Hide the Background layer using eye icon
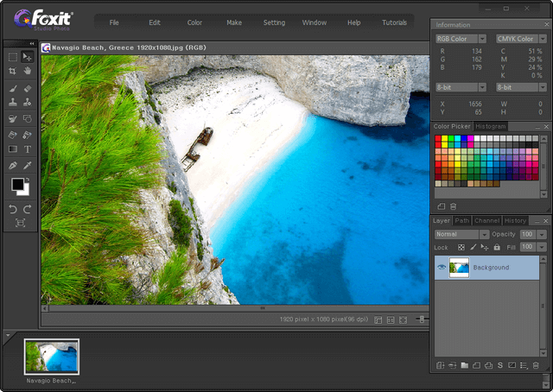This screenshot has width=553, height=392. pyautogui.click(x=442, y=268)
